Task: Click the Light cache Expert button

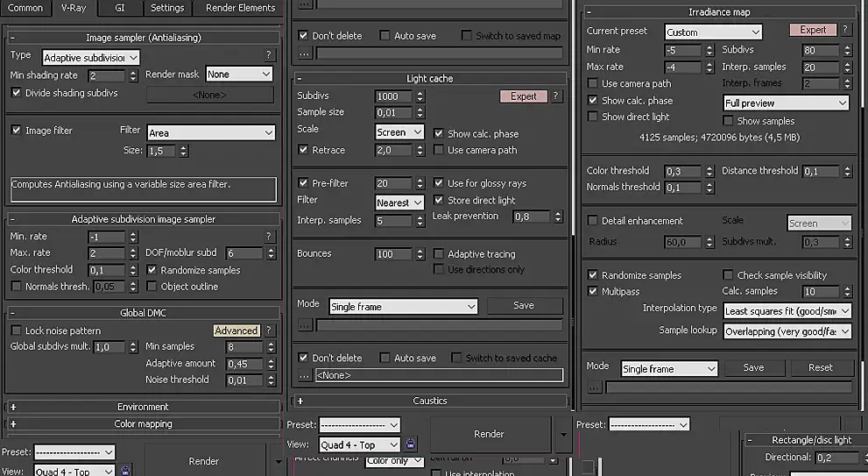Action: 524,96
